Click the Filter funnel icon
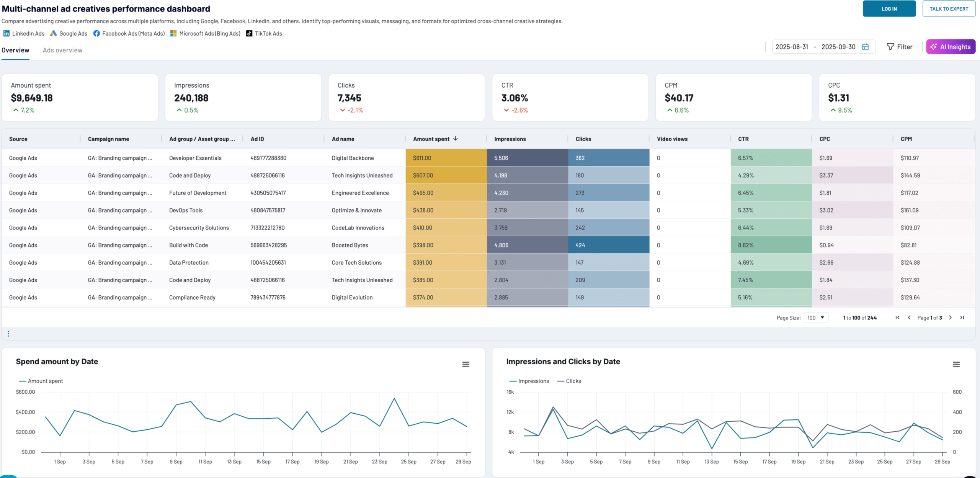 (x=890, y=47)
